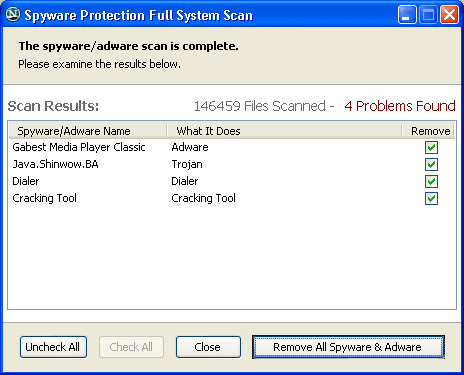This screenshot has width=464, height=375.
Task: Click the 4 Problems Found text
Action: [x=400, y=106]
